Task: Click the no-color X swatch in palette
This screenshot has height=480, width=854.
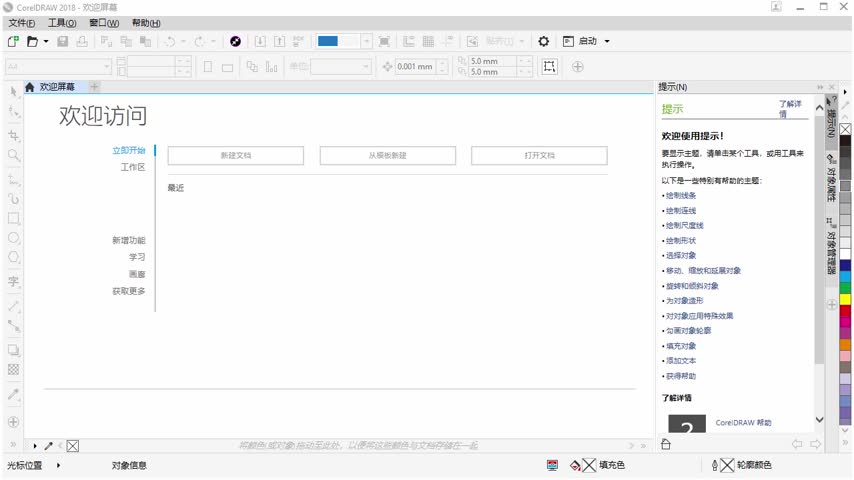Action: point(845,129)
